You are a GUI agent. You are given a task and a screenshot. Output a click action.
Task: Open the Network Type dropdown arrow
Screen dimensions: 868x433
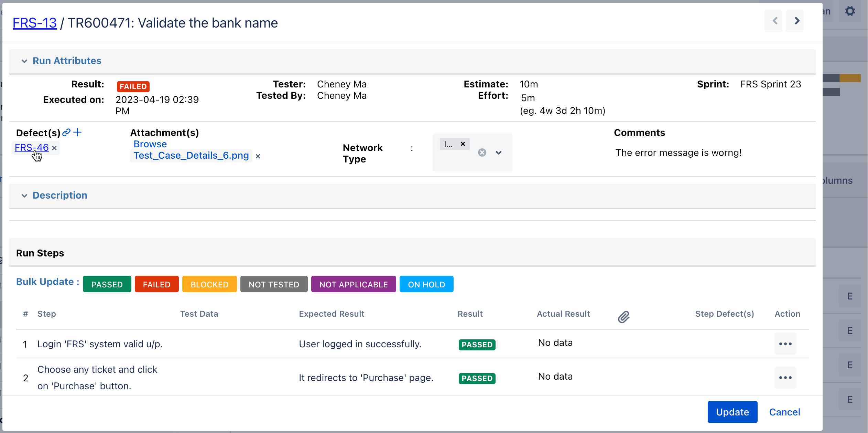pyautogui.click(x=499, y=152)
